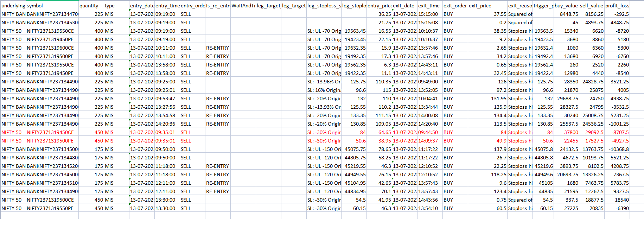644x228 pixels.
Task: Select the 'WaitAndTr' header cell
Action: pos(243,6)
